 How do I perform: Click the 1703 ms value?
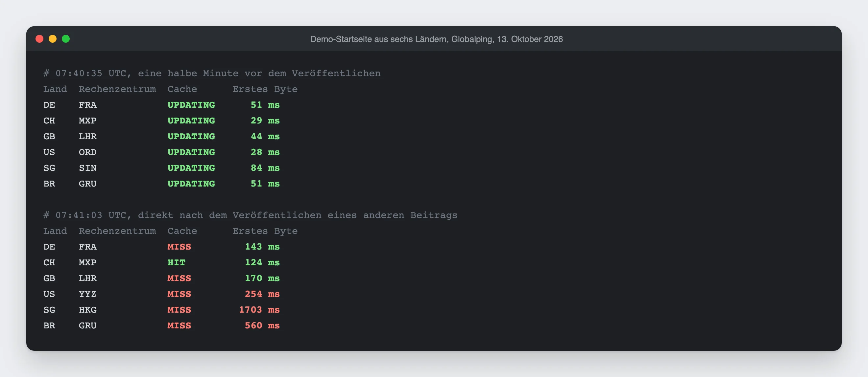coord(259,310)
